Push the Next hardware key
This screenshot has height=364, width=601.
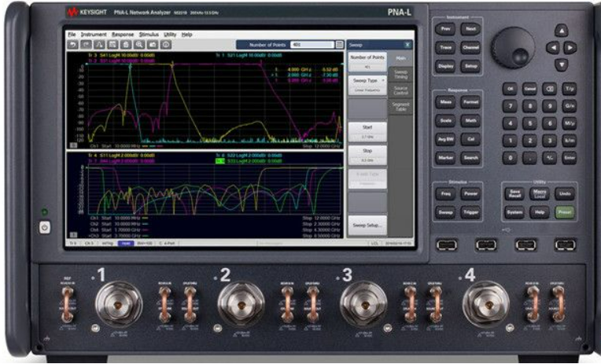470,29
